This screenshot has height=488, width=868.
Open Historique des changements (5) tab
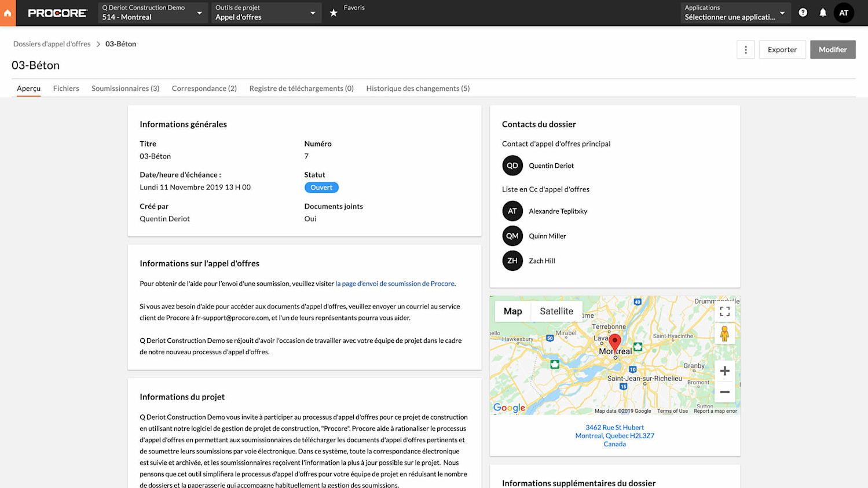tap(417, 89)
